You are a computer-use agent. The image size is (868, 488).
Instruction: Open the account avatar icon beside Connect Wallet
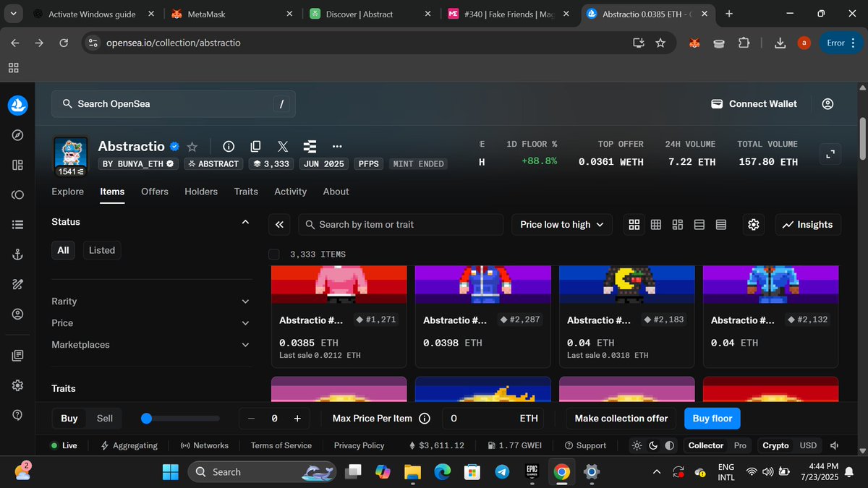827,104
